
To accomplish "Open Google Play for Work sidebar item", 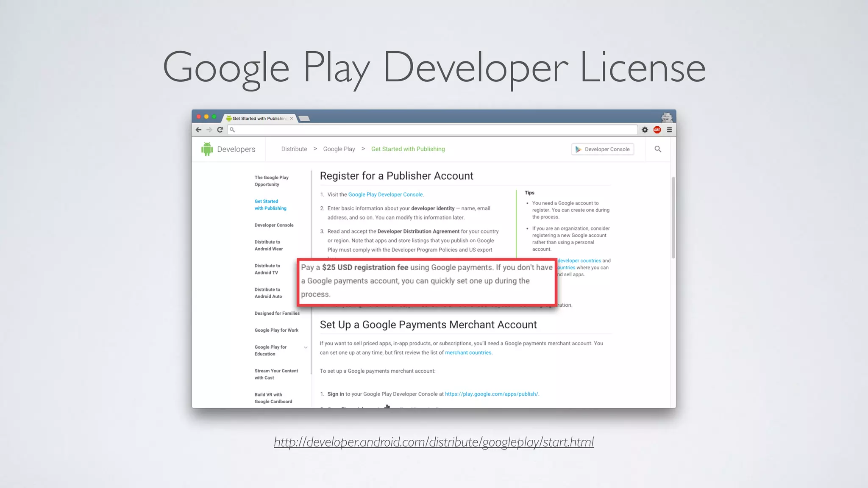I will [x=276, y=330].
